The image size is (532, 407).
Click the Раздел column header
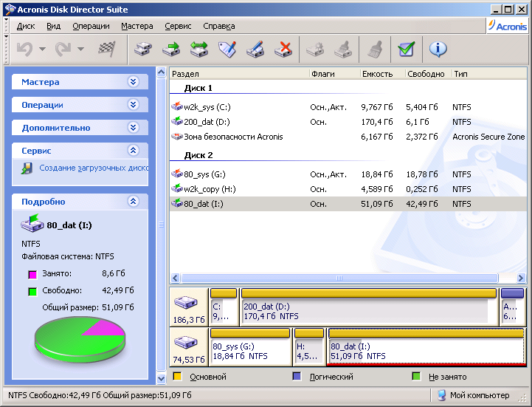pyautogui.click(x=240, y=74)
